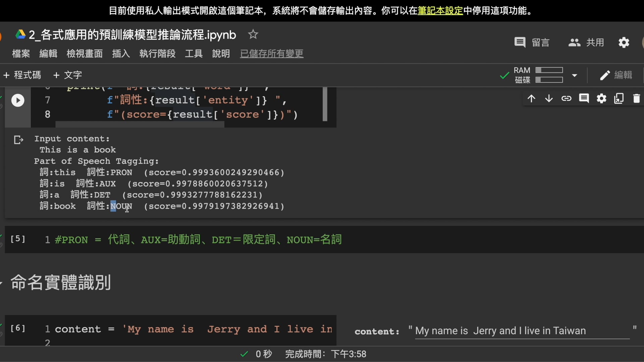The image size is (644, 362).
Task: Mirror cell in tab icon
Action: coord(619,99)
